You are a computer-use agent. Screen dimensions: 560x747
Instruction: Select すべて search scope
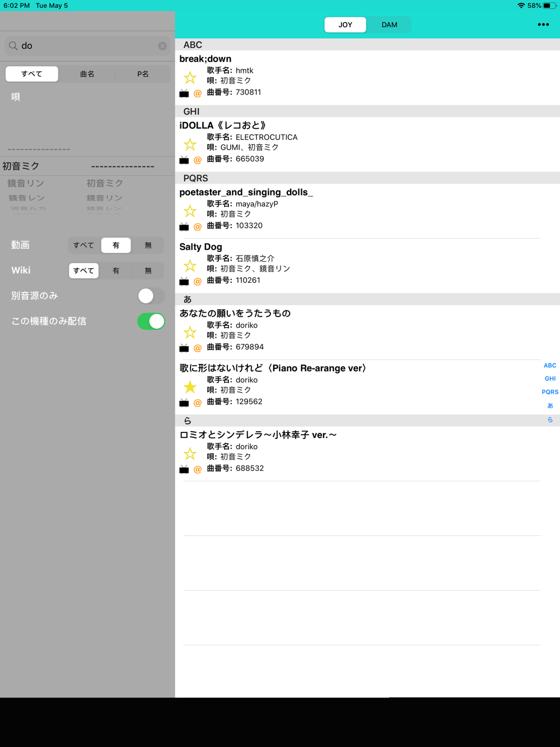point(32,74)
